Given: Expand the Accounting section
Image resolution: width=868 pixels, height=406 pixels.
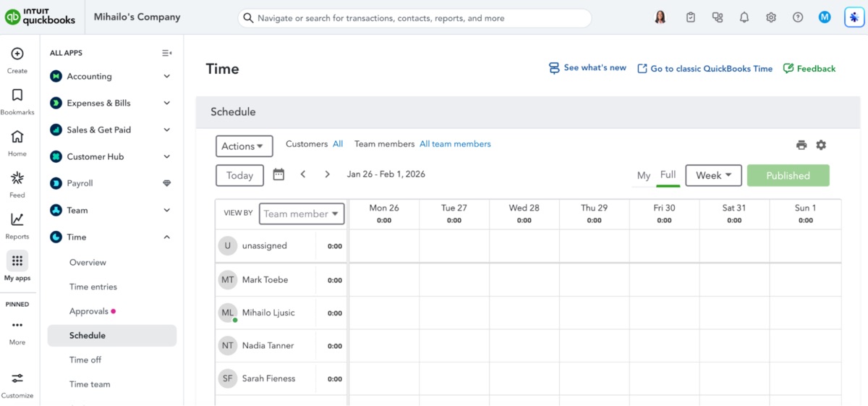Looking at the screenshot, I should (167, 76).
